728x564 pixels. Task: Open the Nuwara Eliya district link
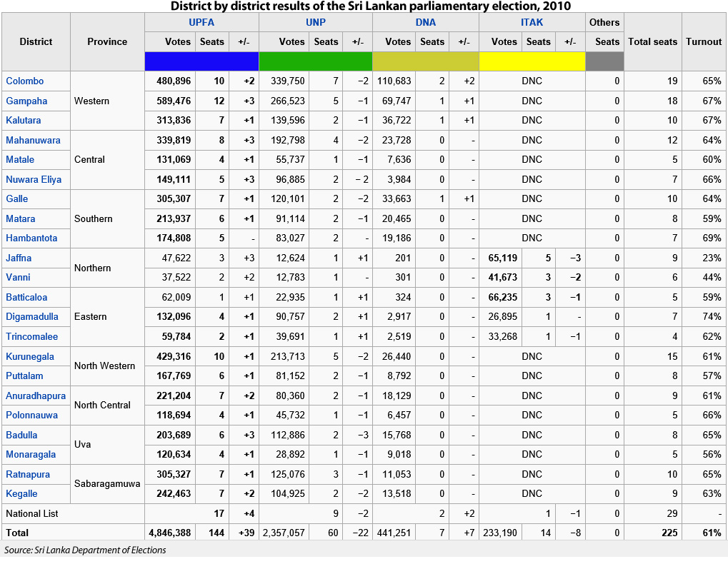34,180
